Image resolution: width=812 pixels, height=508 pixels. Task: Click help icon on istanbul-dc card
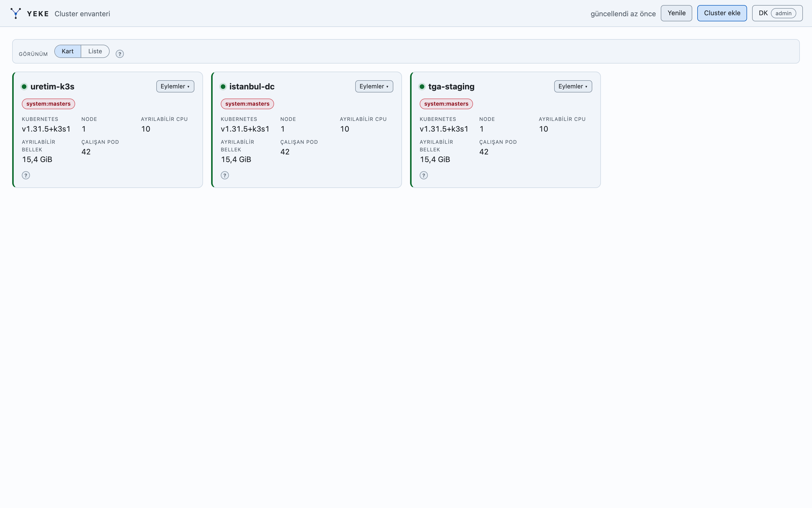point(225,175)
